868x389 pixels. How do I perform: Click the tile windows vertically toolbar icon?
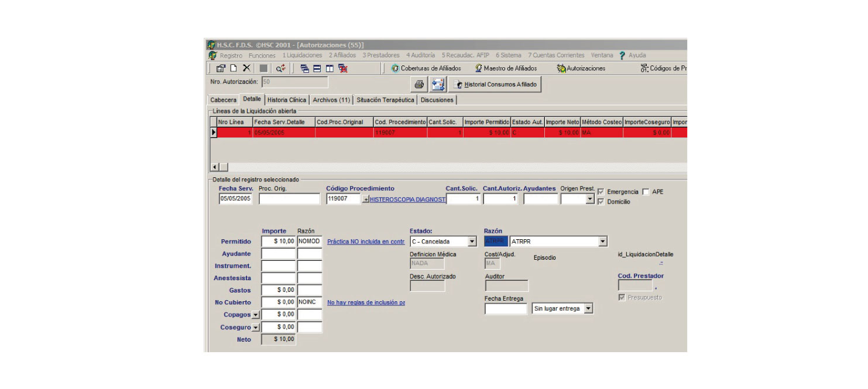click(330, 68)
